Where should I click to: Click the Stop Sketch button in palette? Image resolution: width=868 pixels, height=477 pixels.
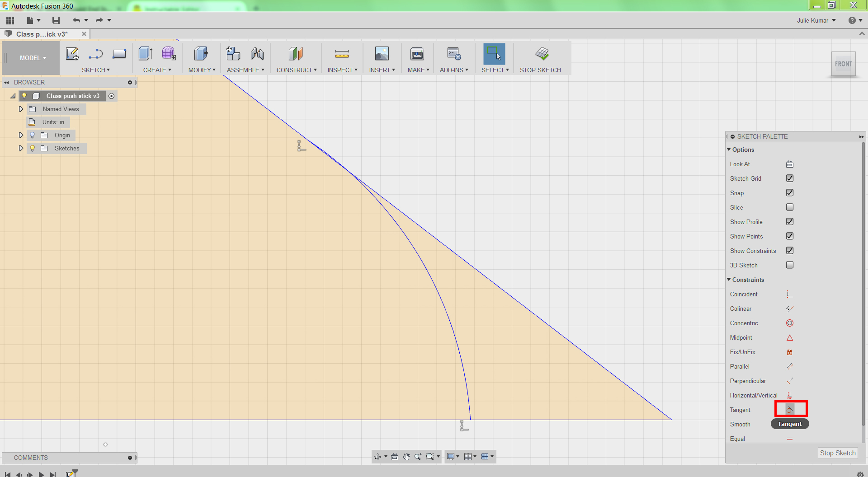838,453
